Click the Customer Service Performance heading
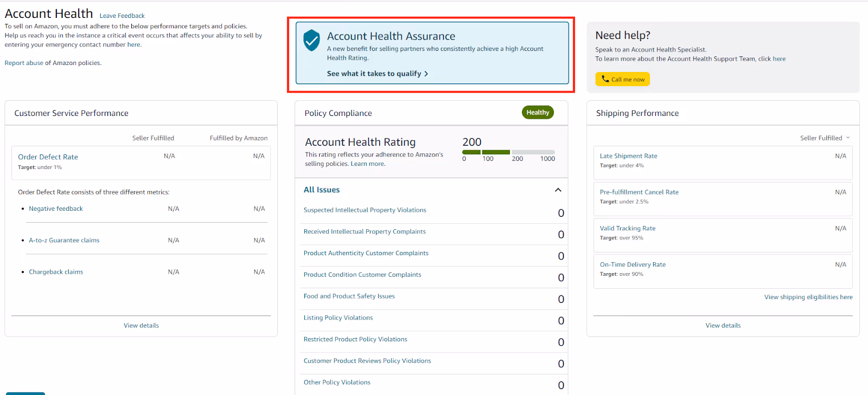This screenshot has height=395, width=868. tap(71, 113)
